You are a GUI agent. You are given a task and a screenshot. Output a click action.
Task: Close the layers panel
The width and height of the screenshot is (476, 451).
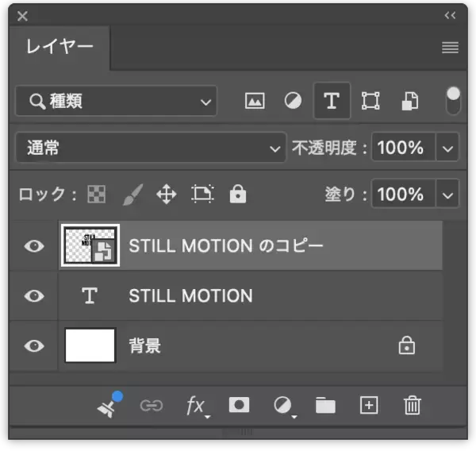(22, 16)
